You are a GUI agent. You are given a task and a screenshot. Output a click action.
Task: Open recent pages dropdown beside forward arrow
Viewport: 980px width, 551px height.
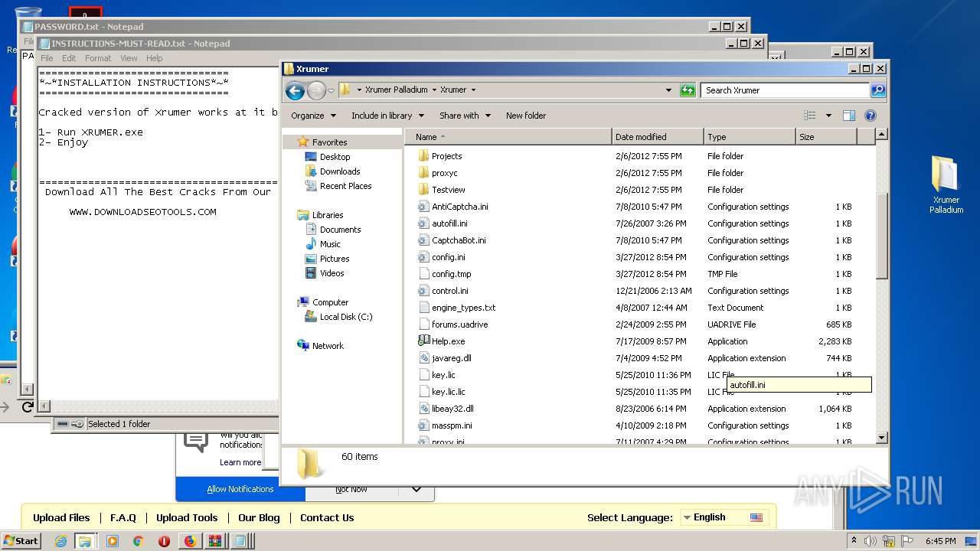331,90
